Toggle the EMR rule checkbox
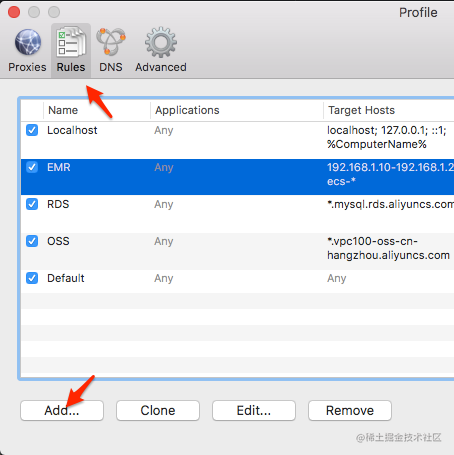This screenshot has width=454, height=455. click(x=32, y=167)
